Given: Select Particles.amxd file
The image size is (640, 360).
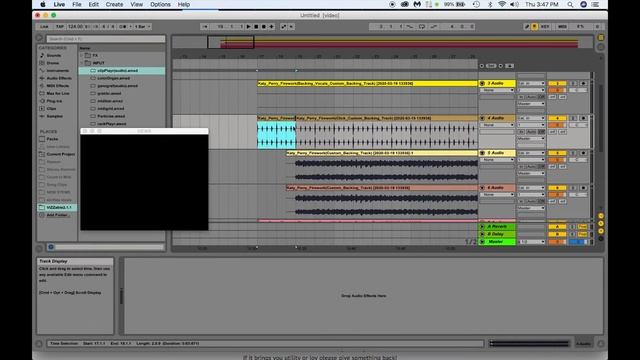Looking at the screenshot, I should [111, 116].
